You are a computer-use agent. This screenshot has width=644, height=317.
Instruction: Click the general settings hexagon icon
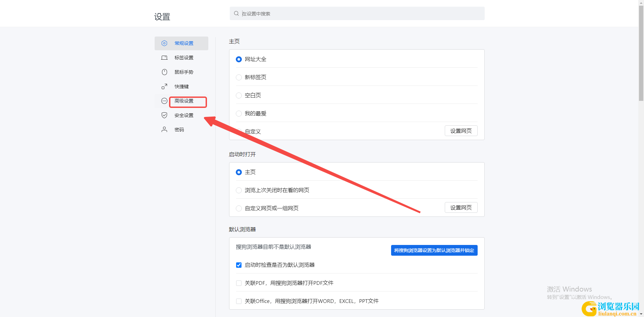tap(164, 43)
